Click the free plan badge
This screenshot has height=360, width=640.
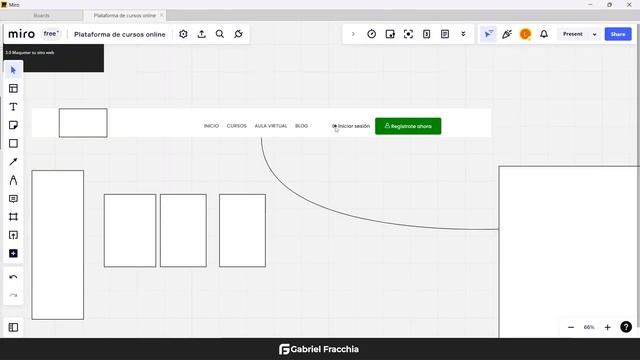click(x=51, y=34)
